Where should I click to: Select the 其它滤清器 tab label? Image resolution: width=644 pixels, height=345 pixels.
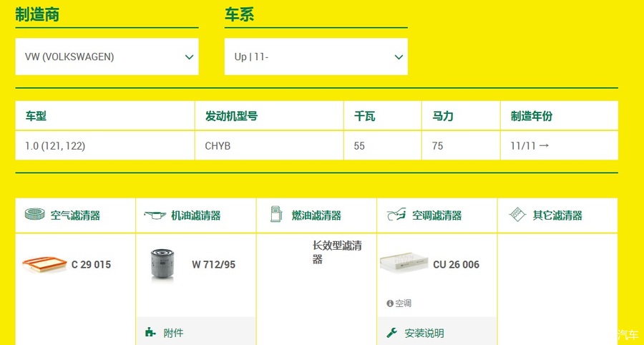557,215
